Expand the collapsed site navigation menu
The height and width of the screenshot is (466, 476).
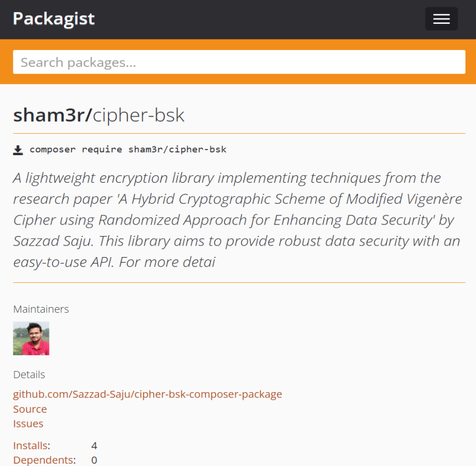click(441, 19)
